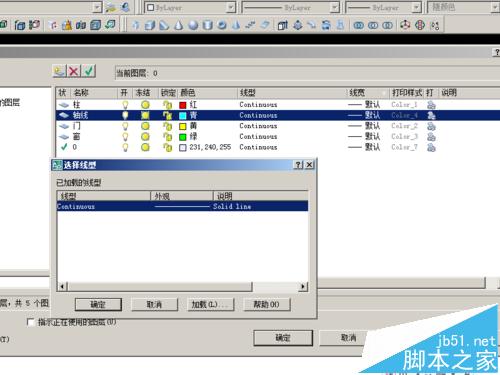Click the 颜色 column header
Viewport: 500px width, 375px height.
point(207,93)
